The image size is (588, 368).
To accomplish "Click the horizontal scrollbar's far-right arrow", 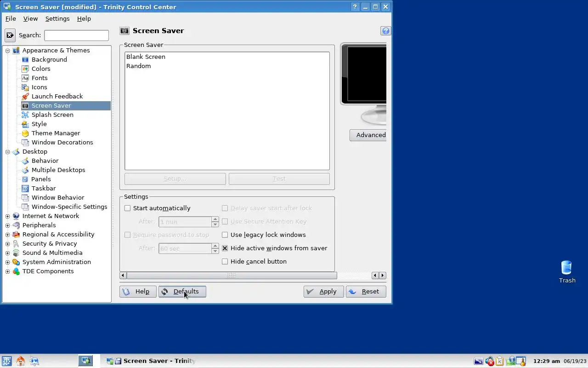I will pos(383,276).
